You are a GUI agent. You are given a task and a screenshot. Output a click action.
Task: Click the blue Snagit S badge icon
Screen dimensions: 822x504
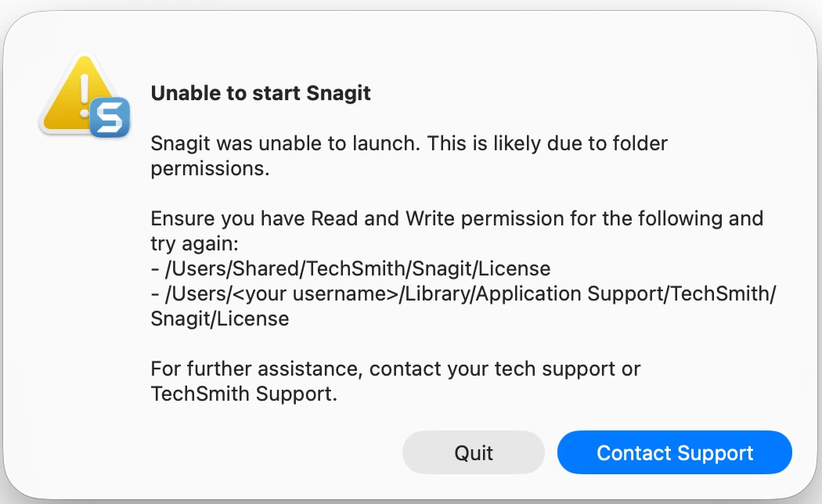coord(108,119)
